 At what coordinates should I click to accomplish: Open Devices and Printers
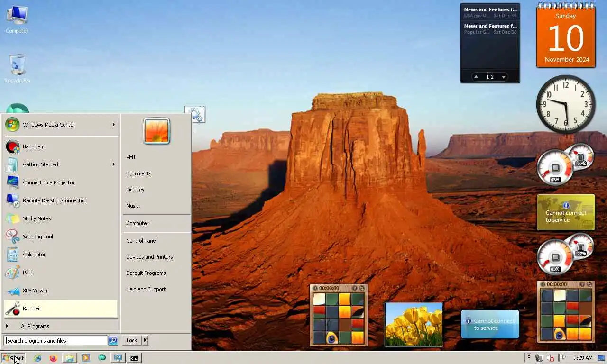[156, 257]
